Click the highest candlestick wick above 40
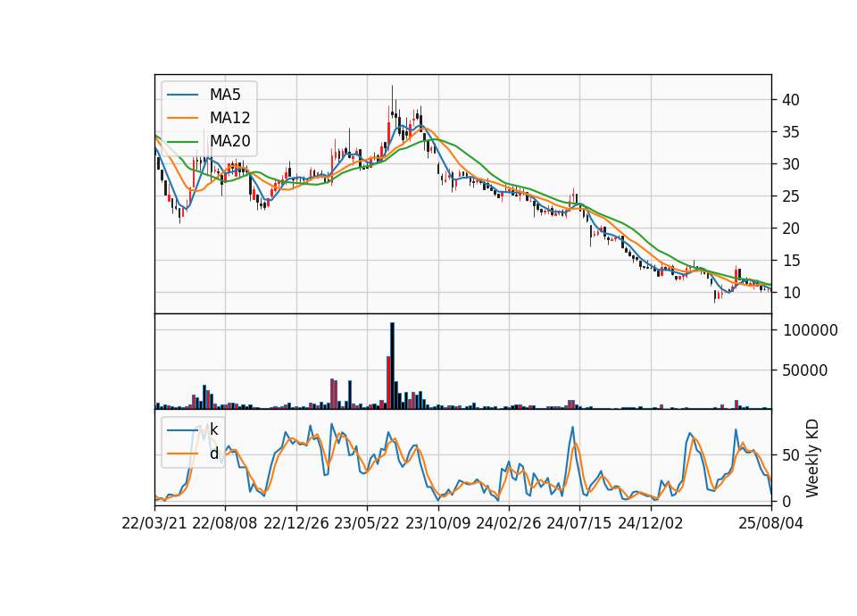The width and height of the screenshot is (857, 616). (392, 98)
